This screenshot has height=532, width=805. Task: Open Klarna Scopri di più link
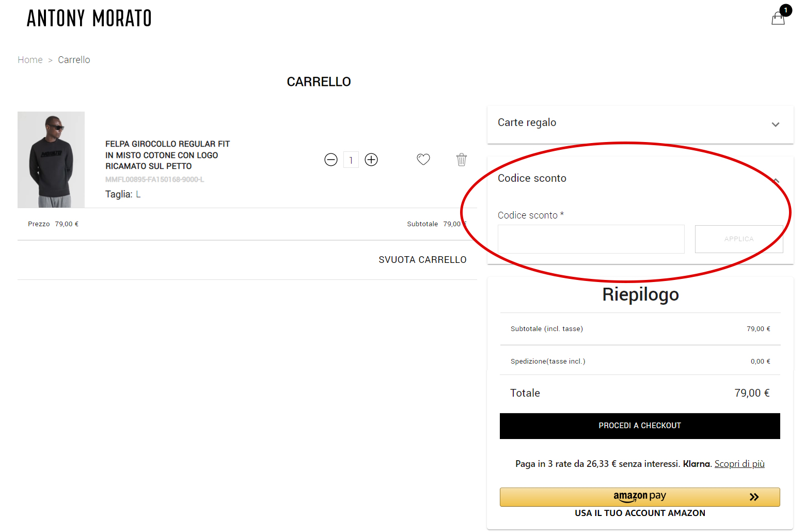click(x=739, y=464)
